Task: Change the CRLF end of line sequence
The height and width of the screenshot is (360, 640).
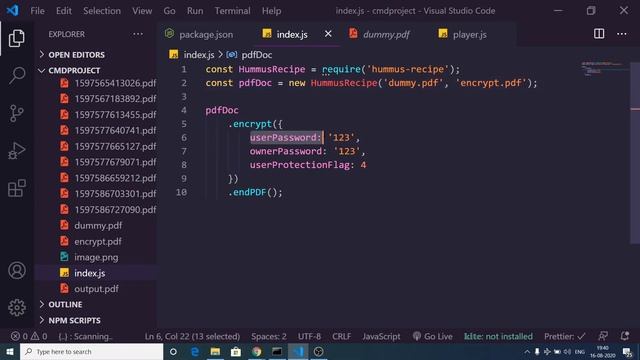Action: [341, 336]
